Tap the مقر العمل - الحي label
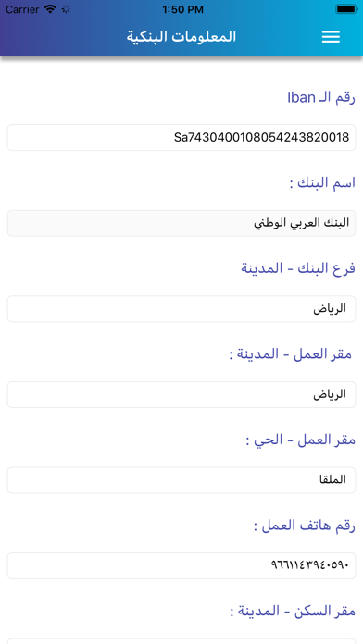 coord(301,440)
